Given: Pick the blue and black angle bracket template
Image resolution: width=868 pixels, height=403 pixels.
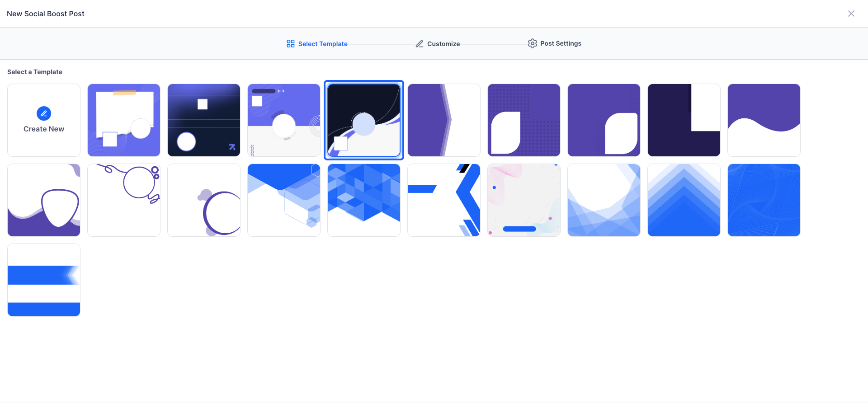Looking at the screenshot, I should (444, 200).
